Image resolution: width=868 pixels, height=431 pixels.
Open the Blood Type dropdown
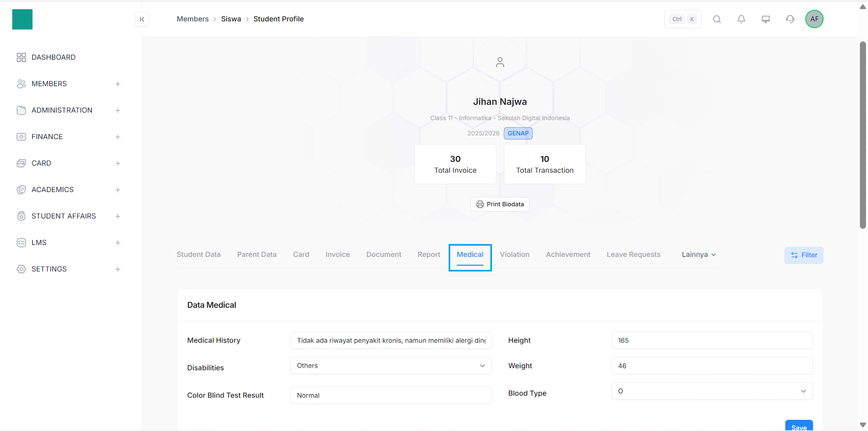(x=712, y=391)
